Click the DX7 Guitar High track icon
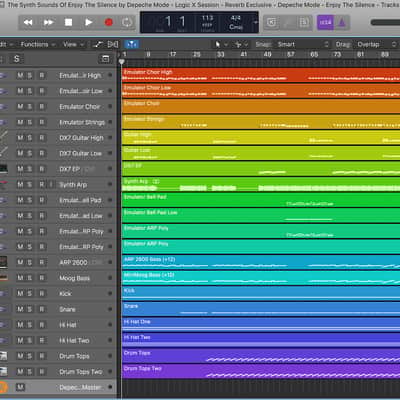Image resolution: width=400 pixels, height=400 pixels. (4, 137)
